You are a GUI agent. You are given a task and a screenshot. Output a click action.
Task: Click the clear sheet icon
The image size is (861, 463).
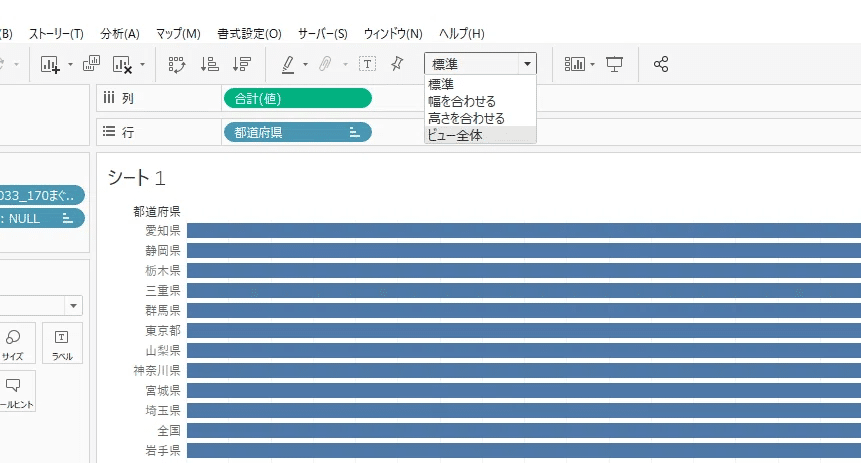[x=123, y=64]
